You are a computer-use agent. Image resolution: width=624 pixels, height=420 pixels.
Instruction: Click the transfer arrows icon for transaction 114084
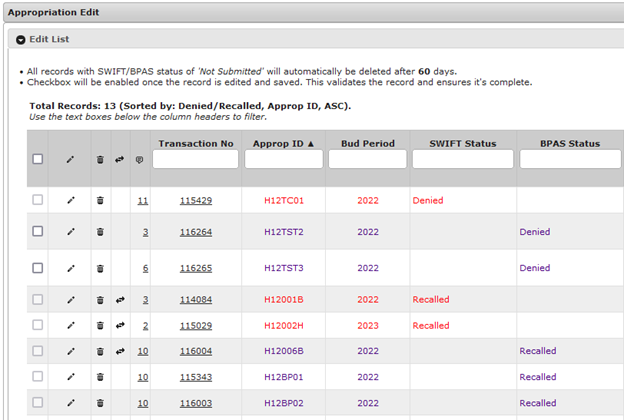(x=120, y=300)
